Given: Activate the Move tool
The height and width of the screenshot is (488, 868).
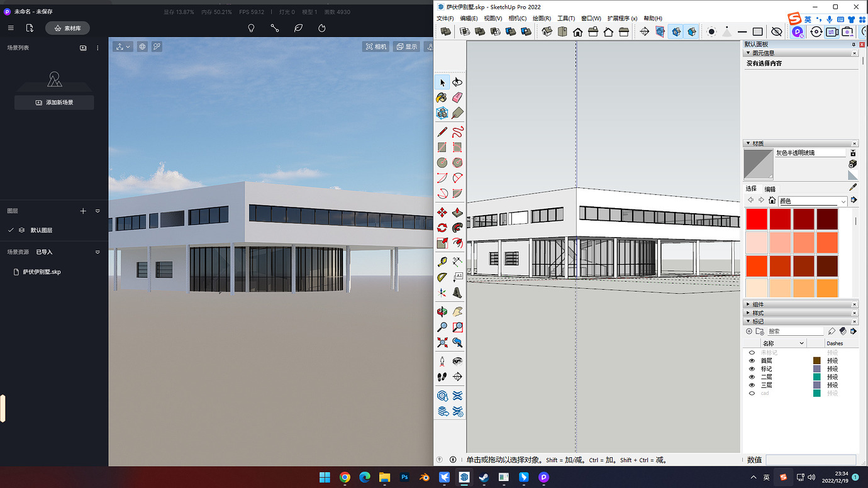Looking at the screenshot, I should point(442,213).
